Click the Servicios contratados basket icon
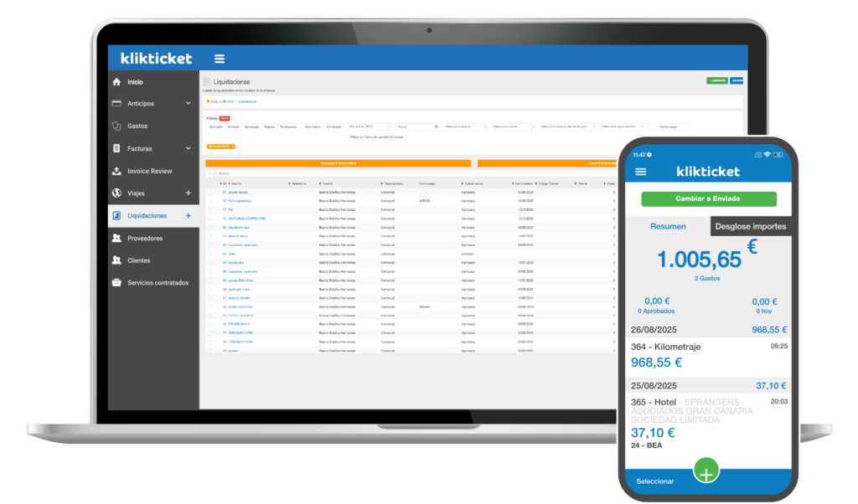The image size is (858, 504). 116,283
